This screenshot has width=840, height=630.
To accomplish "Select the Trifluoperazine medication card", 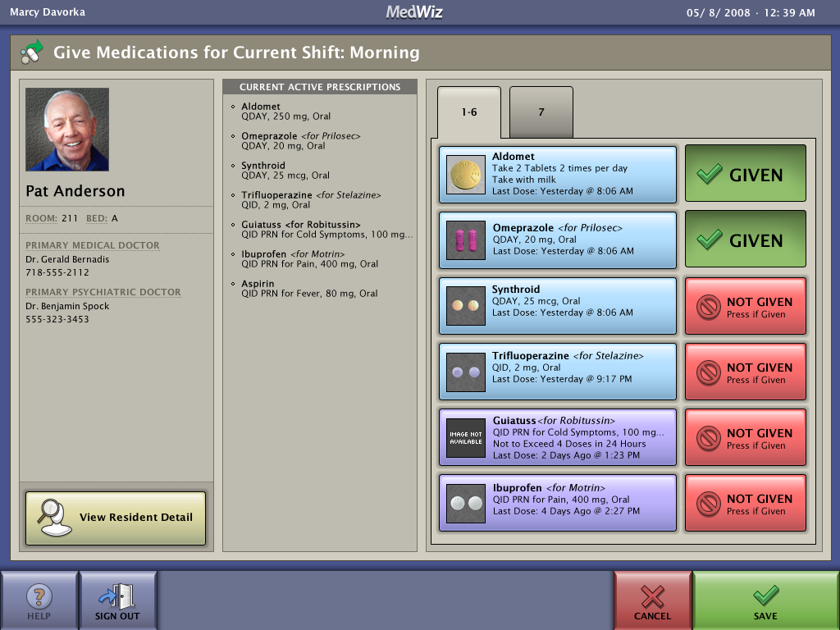I will [558, 372].
